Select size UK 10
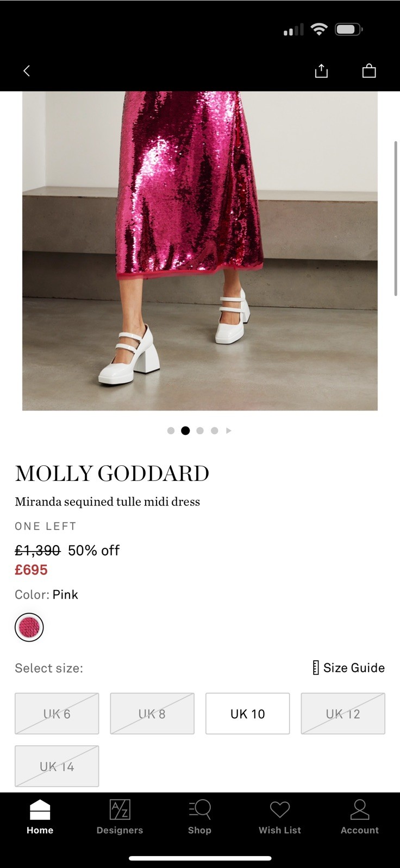The width and height of the screenshot is (400, 868). coord(247,714)
